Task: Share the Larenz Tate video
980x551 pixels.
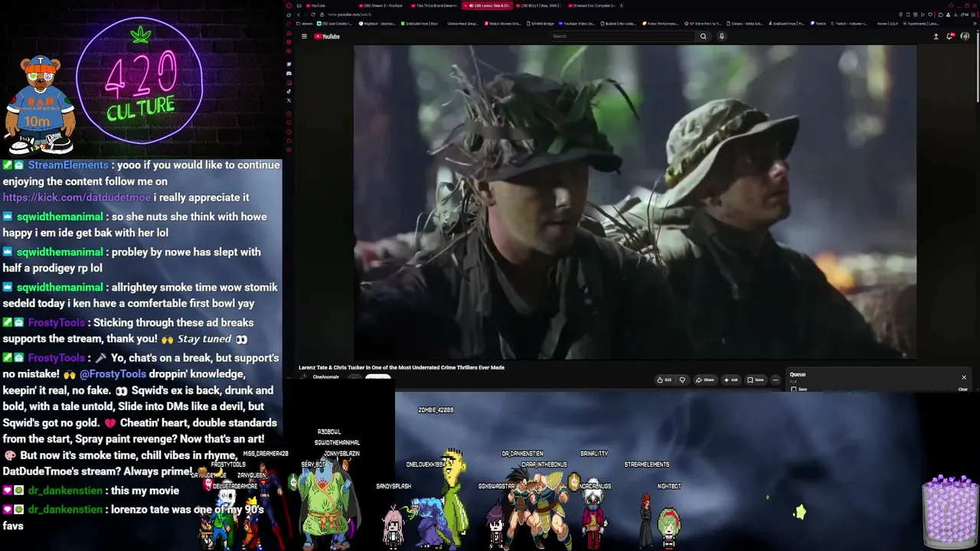Action: point(705,380)
